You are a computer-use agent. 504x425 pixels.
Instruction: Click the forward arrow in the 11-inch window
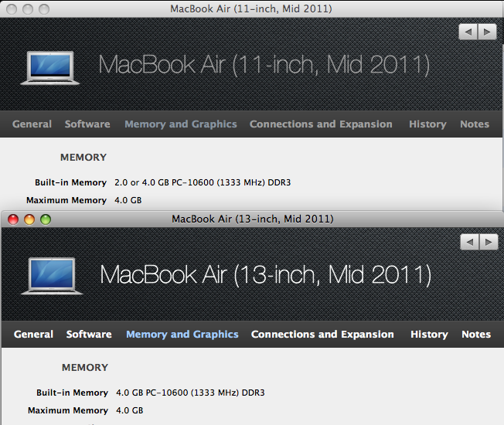pos(487,32)
